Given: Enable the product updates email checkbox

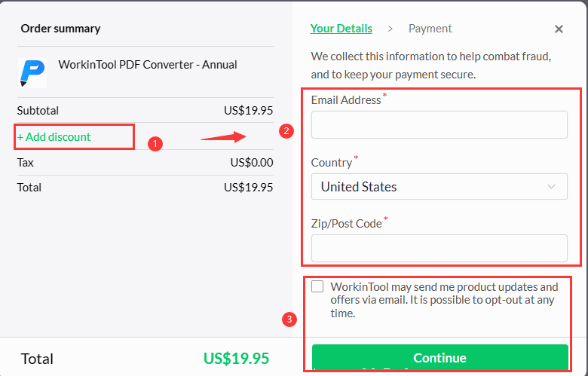Looking at the screenshot, I should 317,286.
